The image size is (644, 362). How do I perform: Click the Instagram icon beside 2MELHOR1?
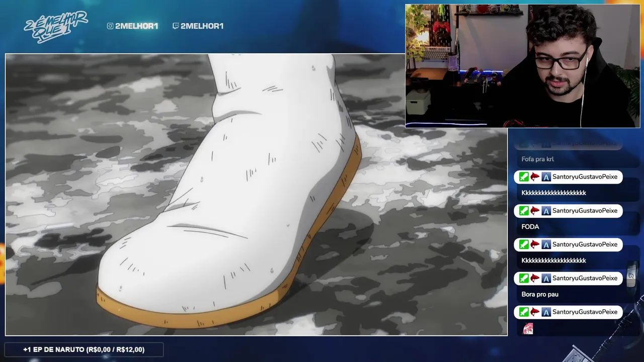(110, 26)
